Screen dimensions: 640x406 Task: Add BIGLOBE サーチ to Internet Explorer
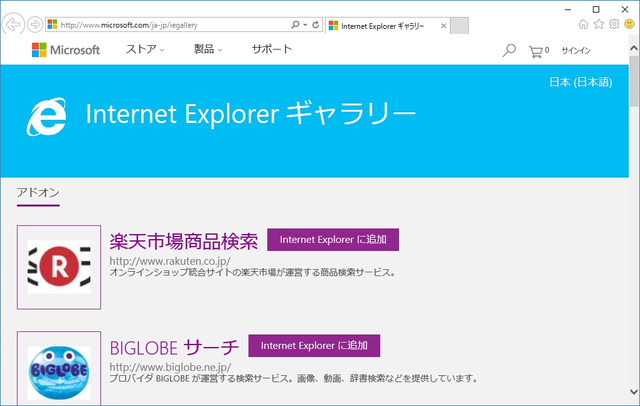(x=314, y=346)
